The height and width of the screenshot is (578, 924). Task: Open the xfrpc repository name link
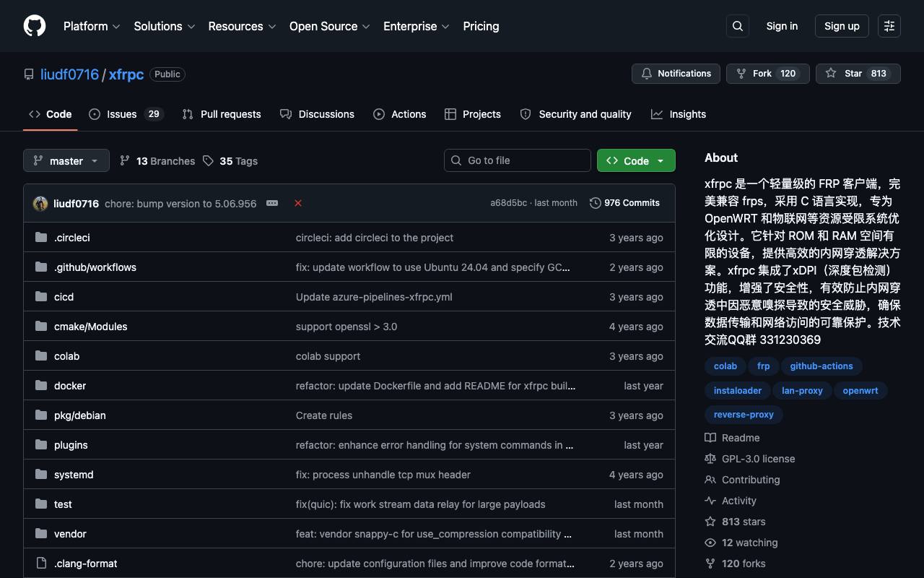(126, 74)
